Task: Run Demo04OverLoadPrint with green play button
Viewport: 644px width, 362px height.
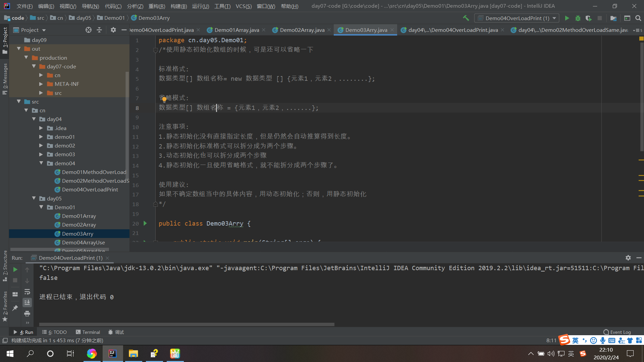Action: click(567, 18)
